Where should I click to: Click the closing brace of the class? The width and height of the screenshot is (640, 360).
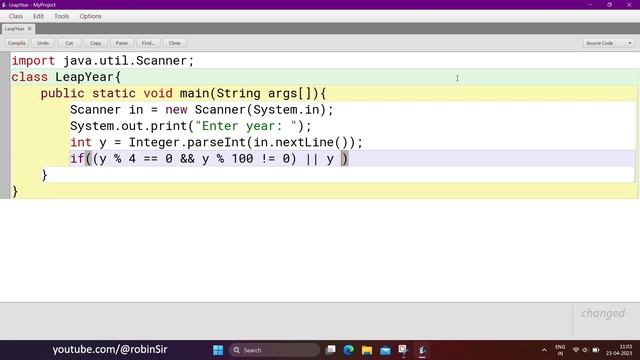(15, 191)
